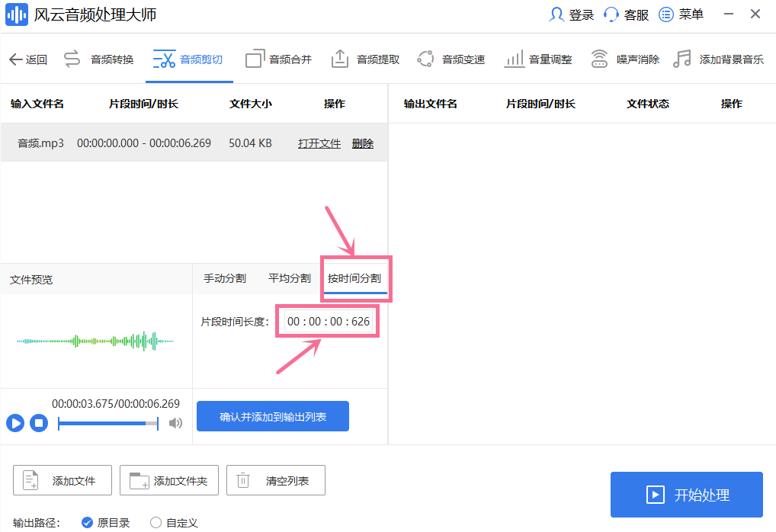Toggle the volume speaker icon
Image resolution: width=776 pixels, height=532 pixels.
point(175,423)
